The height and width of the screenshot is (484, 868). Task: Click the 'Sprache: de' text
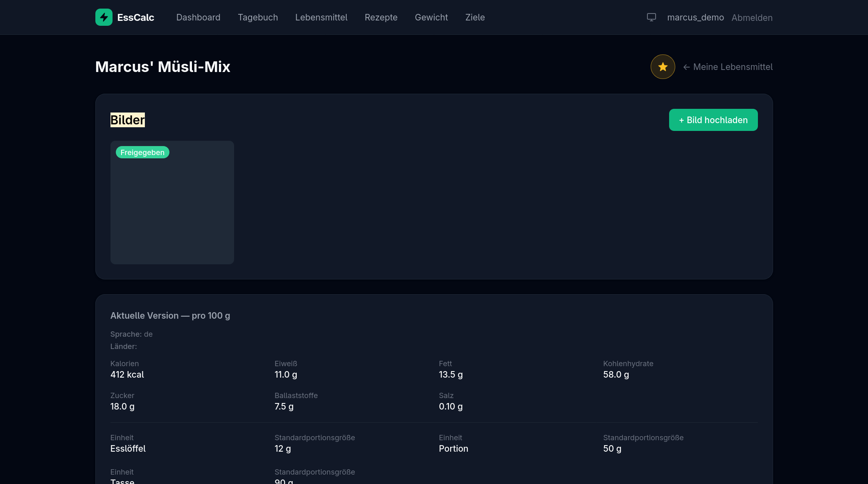tap(131, 334)
